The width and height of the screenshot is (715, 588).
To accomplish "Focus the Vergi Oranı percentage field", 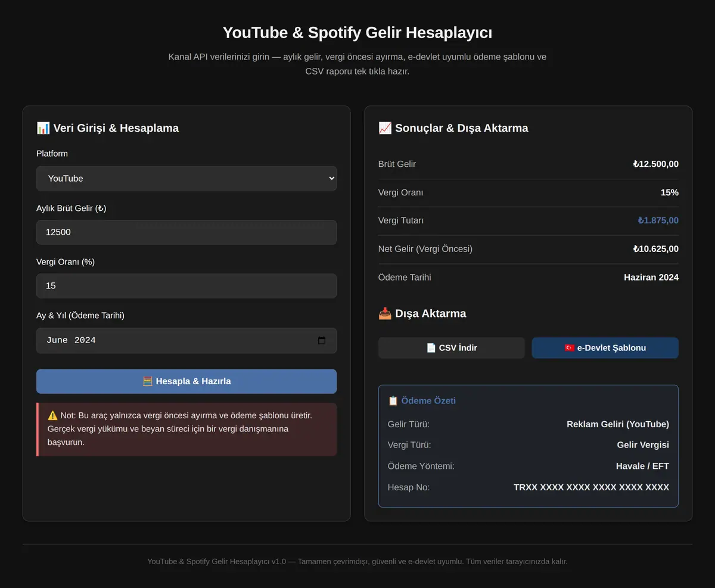I will coord(186,286).
